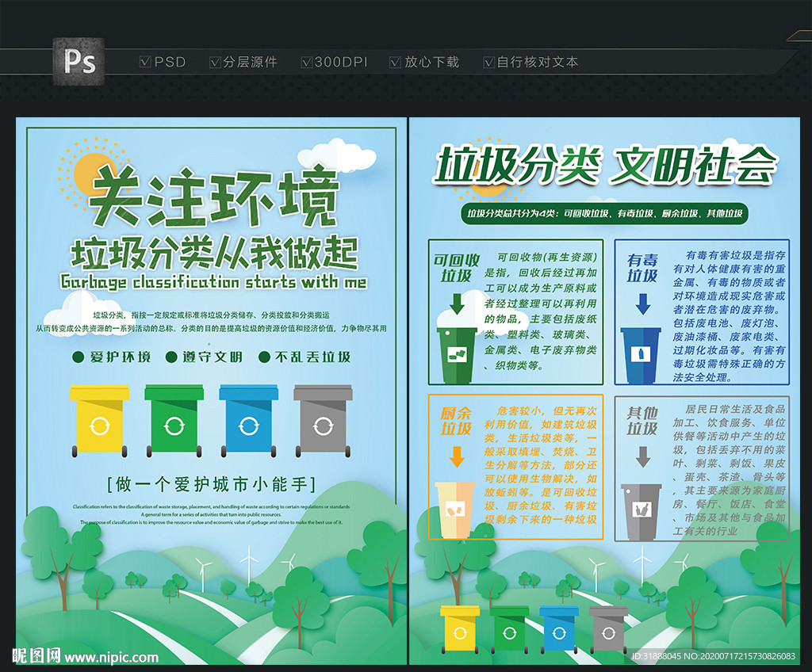
Task: Click the pale orange bin in 厨余垃圾 panel
Action: (x=455, y=510)
